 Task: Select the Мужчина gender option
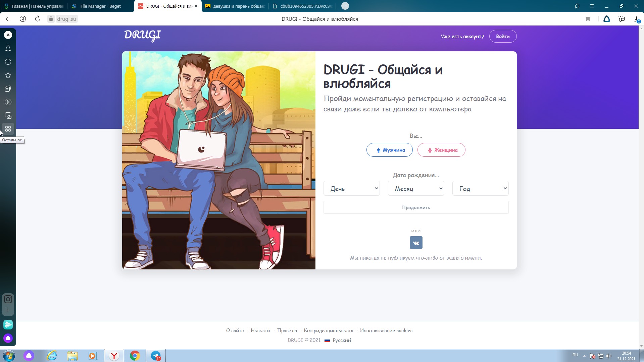click(389, 150)
